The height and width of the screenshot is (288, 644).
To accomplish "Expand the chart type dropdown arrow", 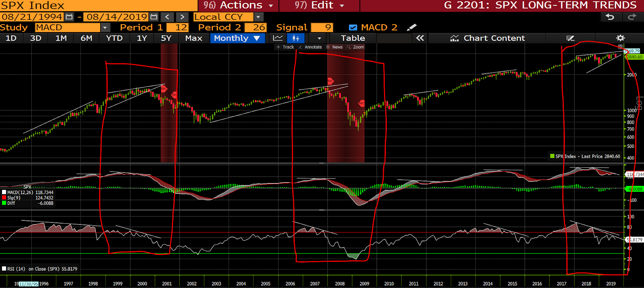I will (320, 38).
